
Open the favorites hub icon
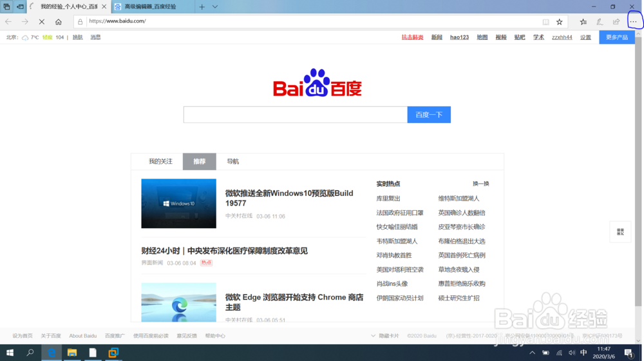pos(583,22)
